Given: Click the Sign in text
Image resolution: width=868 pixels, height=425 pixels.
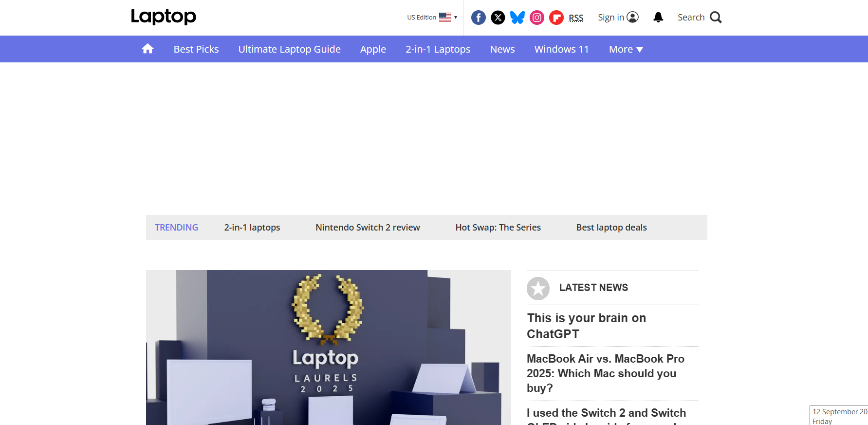Looking at the screenshot, I should (x=611, y=18).
